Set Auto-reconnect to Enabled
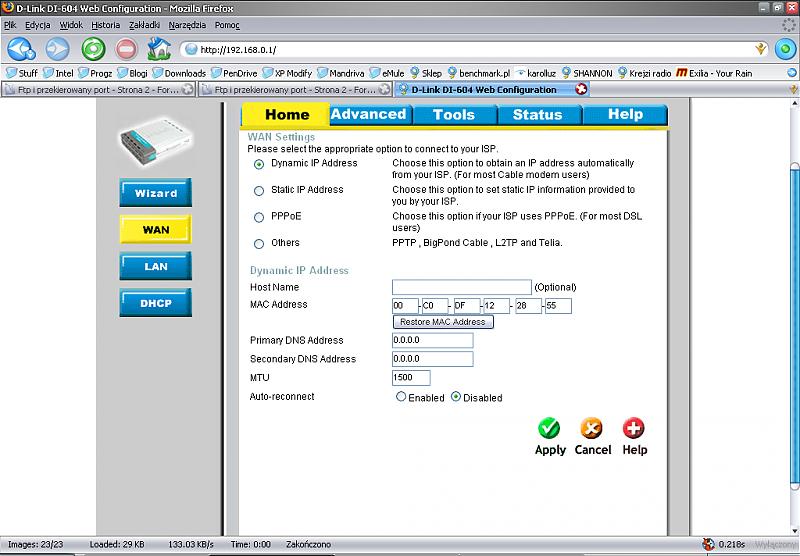Image resolution: width=800 pixels, height=556 pixels. 401,396
